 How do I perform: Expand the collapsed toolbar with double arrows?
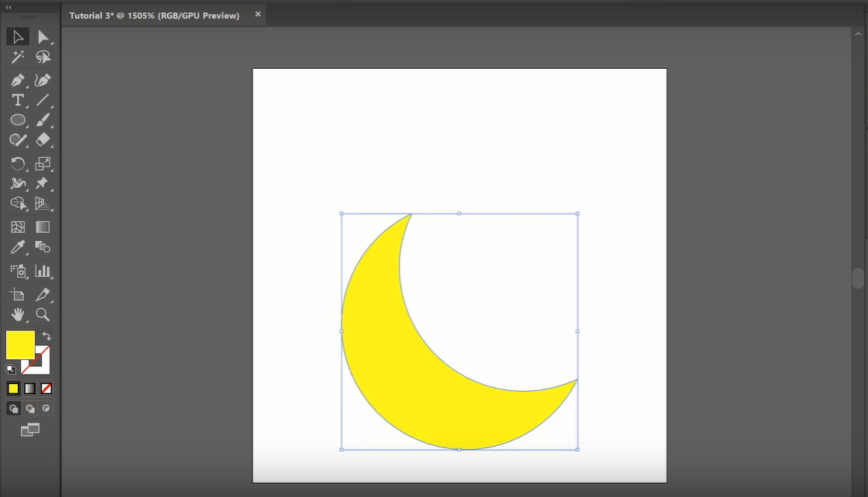pos(9,7)
